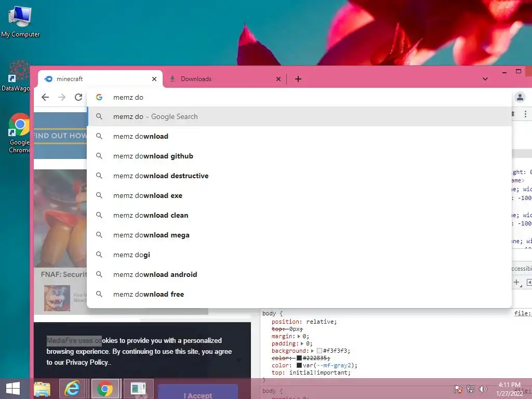Open the network tray icon

point(471,389)
